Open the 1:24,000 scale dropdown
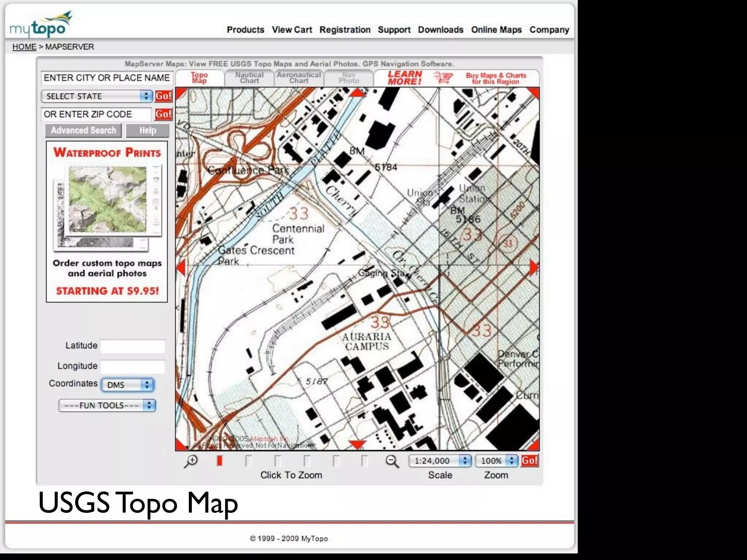Screen dimensions: 747x560 pos(440,461)
